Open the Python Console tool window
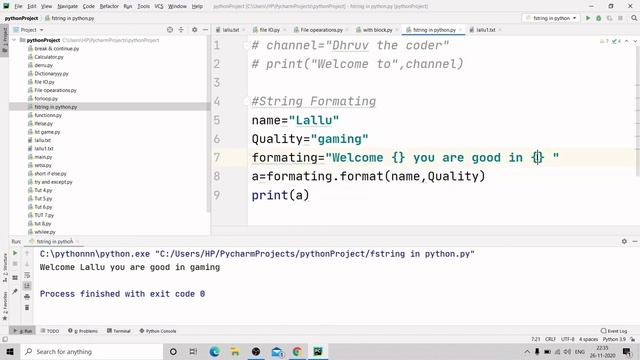The width and height of the screenshot is (640, 360). [x=158, y=331]
